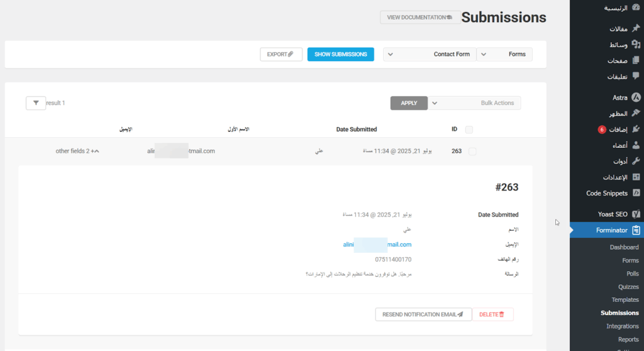Screen dimensions: 644x351
Task: Click the pin icon beside مقالات
Action: coord(636,28)
